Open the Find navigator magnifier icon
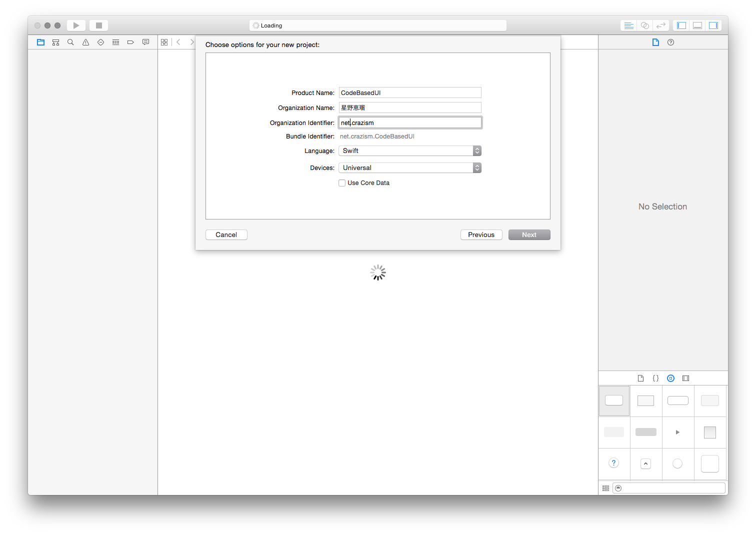 coord(70,42)
